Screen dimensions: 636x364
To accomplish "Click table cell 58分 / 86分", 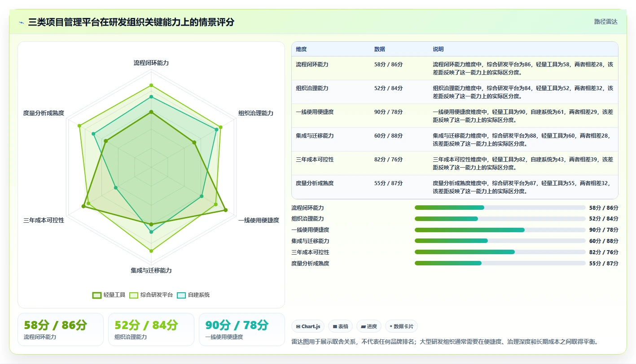I will click(388, 65).
